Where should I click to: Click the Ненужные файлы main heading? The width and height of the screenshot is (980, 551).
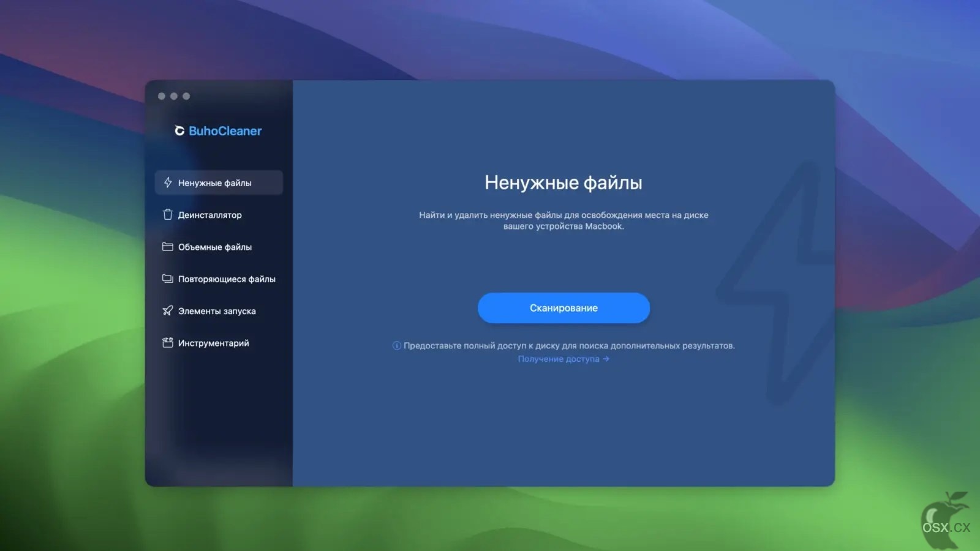pos(563,182)
